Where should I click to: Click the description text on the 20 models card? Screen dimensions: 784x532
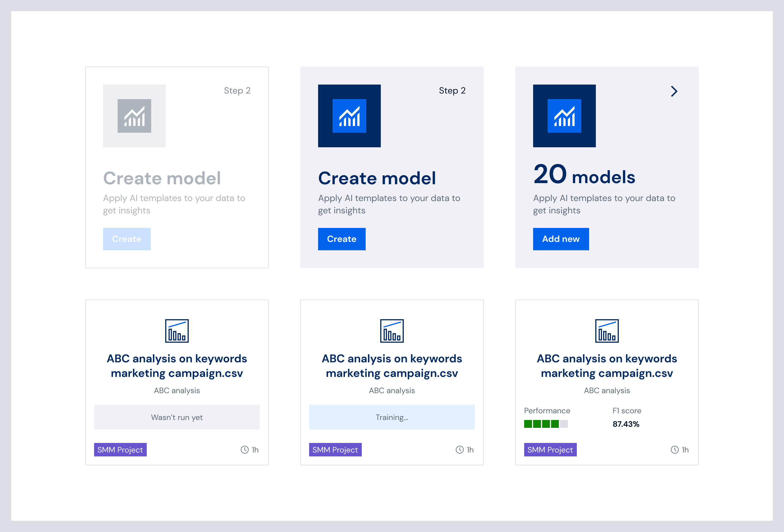[x=604, y=204]
